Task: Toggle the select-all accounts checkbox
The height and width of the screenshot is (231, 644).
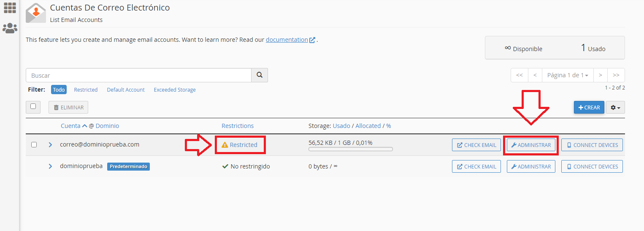Action: tap(33, 107)
